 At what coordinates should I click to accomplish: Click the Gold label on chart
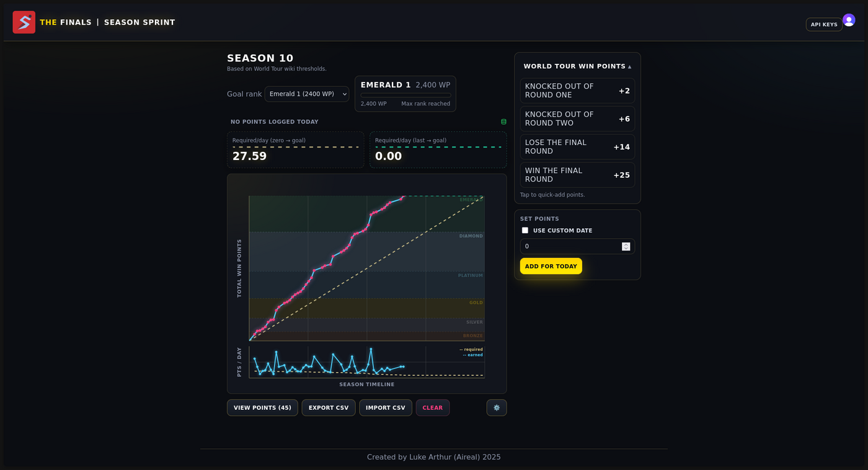tap(476, 303)
